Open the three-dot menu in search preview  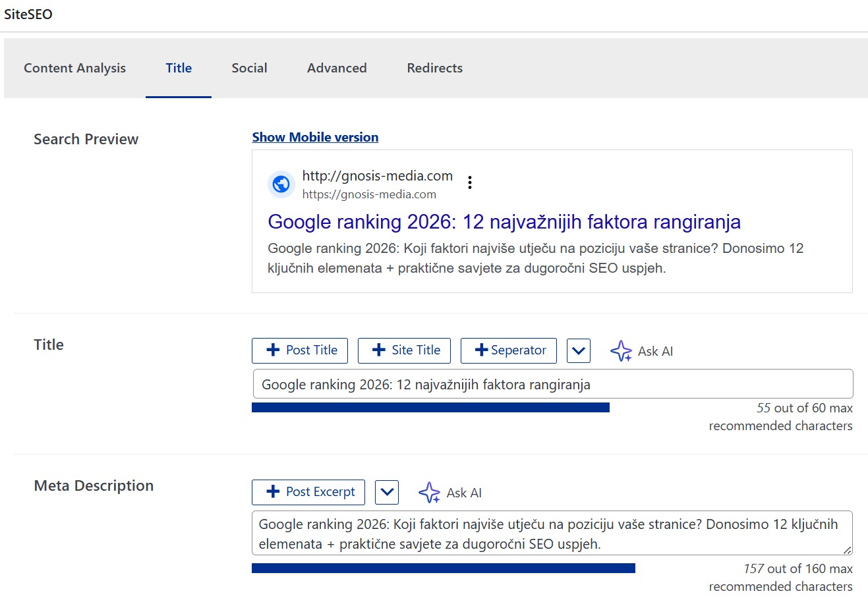(x=469, y=182)
